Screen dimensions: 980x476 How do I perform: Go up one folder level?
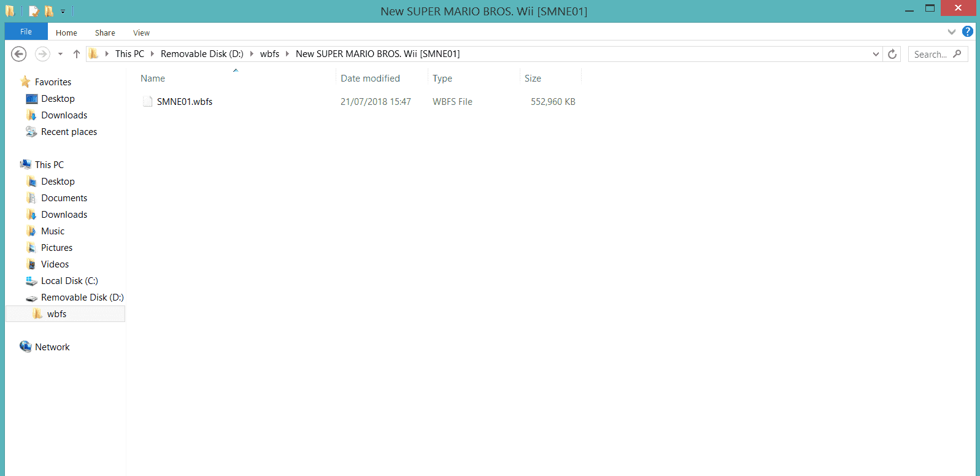coord(77,54)
